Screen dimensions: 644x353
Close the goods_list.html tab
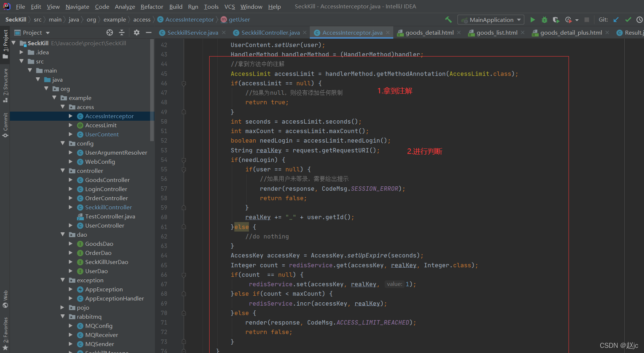tap(523, 32)
